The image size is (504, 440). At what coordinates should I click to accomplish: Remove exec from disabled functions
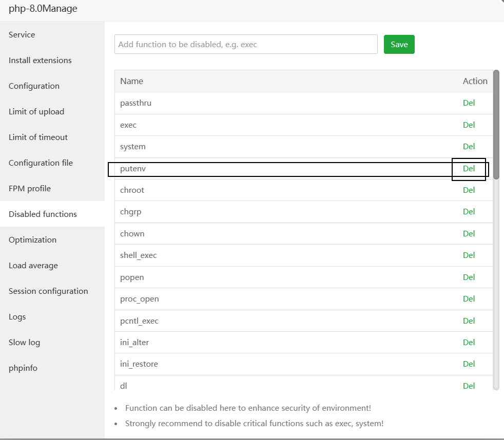click(x=469, y=125)
